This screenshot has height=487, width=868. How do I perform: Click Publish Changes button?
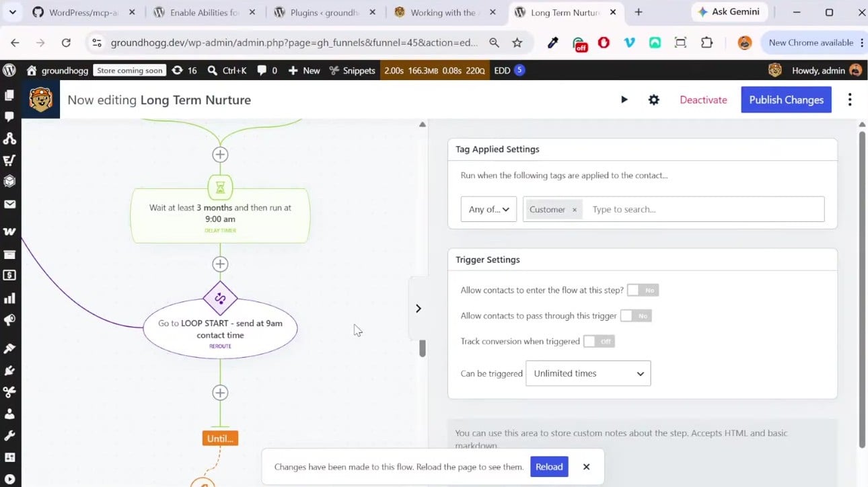click(786, 100)
